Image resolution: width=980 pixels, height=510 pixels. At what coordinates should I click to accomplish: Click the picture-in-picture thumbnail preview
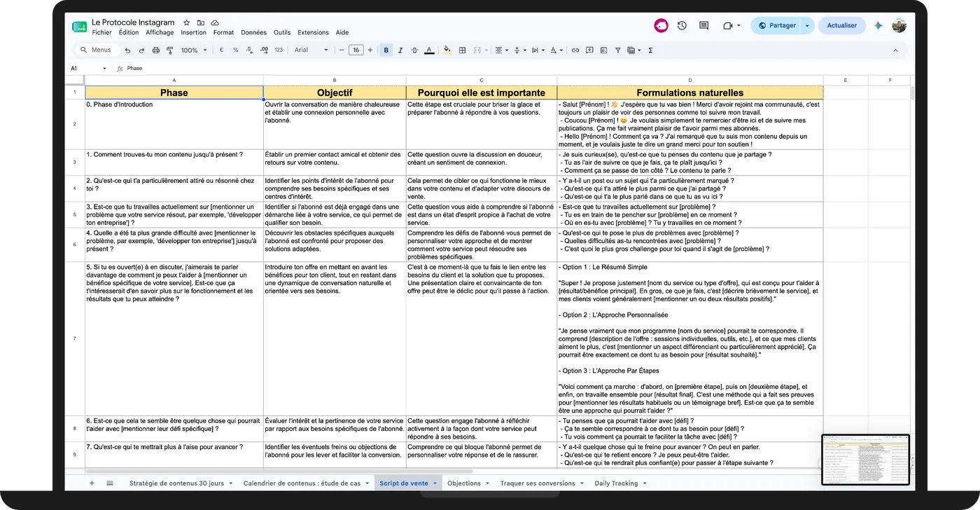pyautogui.click(x=865, y=460)
